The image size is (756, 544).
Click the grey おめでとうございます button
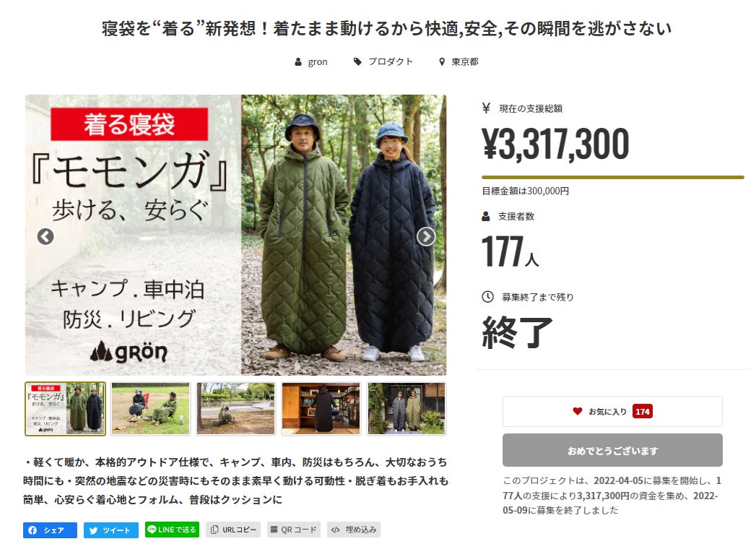click(x=612, y=450)
